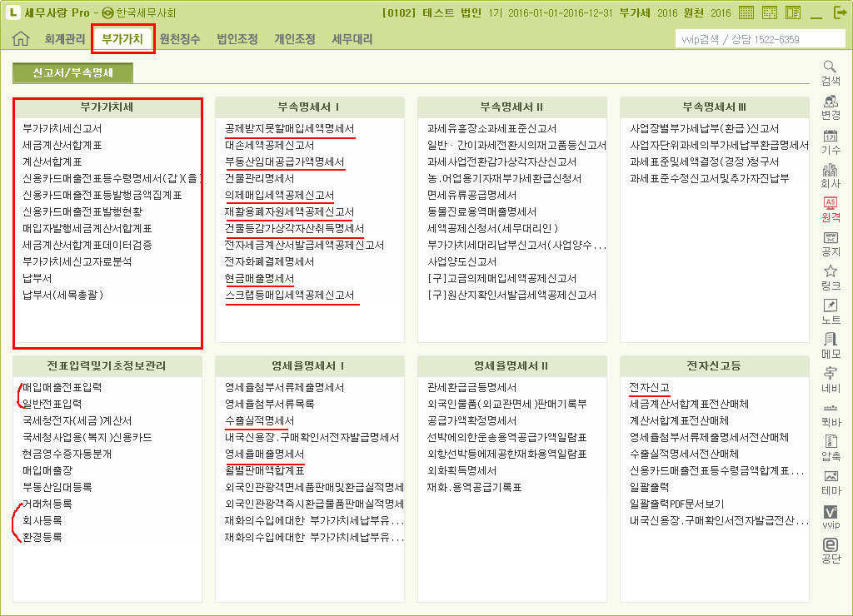Launch the 원격 remote support icon
The height and width of the screenshot is (616, 853).
click(x=831, y=209)
